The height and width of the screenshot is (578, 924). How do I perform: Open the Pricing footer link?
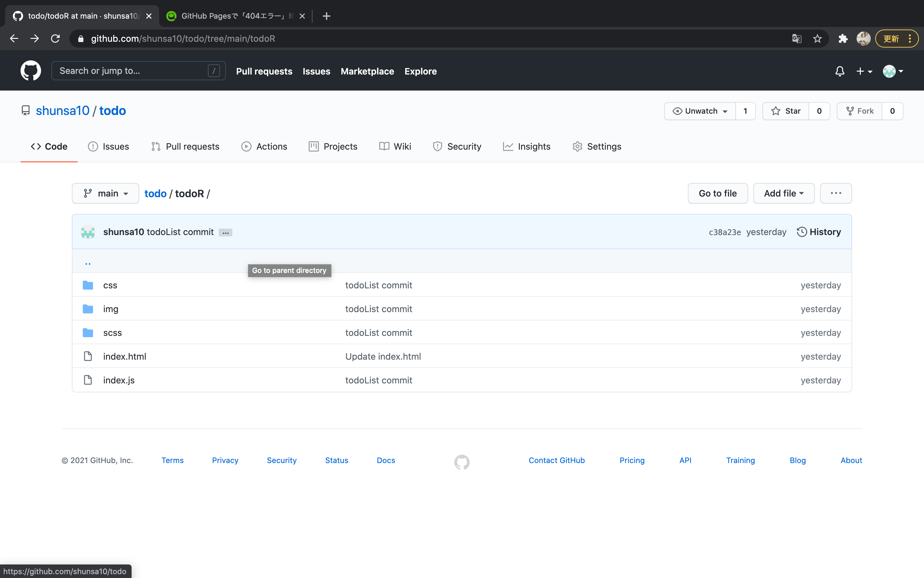click(x=632, y=460)
